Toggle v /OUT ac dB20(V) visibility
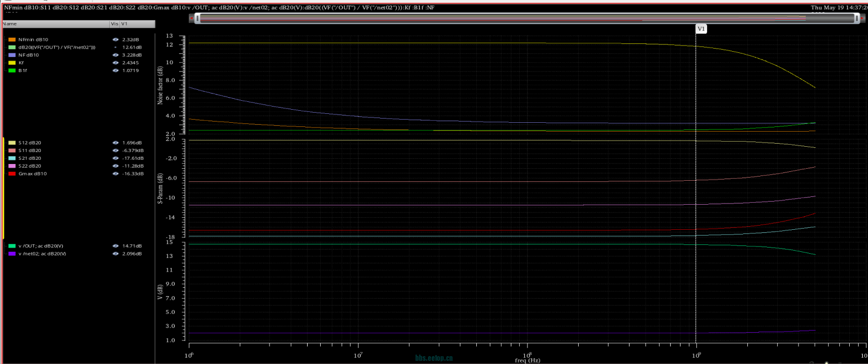The image size is (868, 364). point(115,246)
